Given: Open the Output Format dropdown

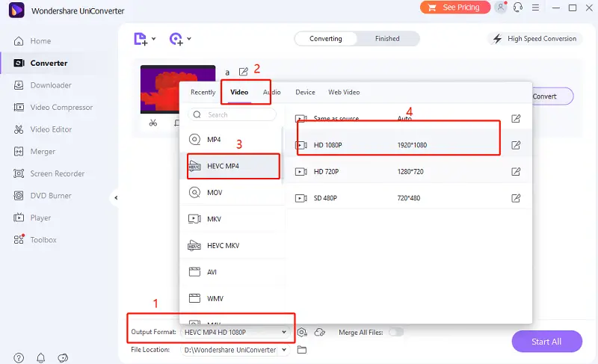Looking at the screenshot, I should (235, 332).
